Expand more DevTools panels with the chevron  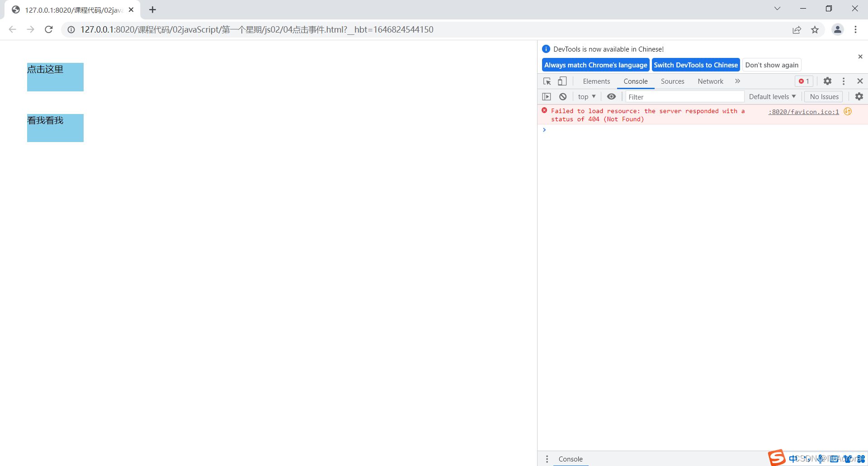click(x=737, y=81)
